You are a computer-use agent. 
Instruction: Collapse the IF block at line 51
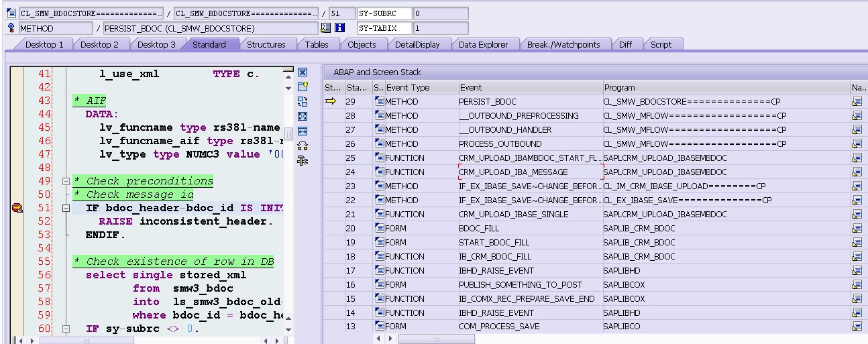point(66,208)
